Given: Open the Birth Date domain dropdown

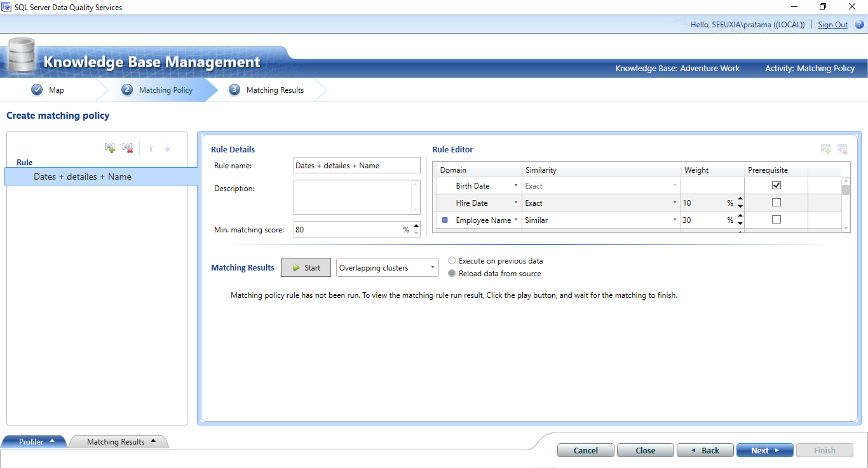Looking at the screenshot, I should tap(515, 186).
